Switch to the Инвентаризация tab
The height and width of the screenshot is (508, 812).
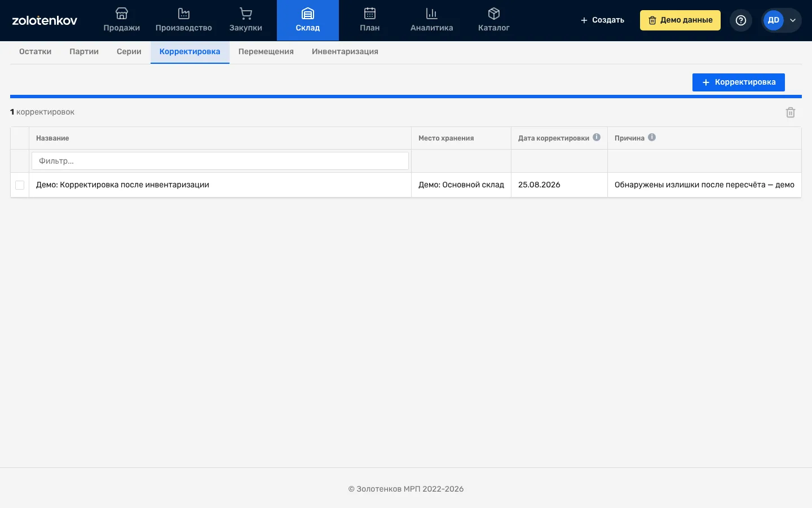(x=345, y=51)
